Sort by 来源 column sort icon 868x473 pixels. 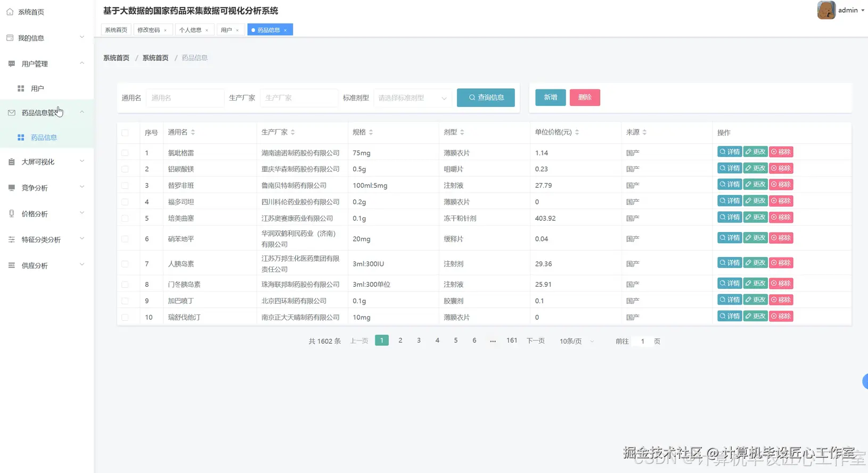[x=644, y=132]
